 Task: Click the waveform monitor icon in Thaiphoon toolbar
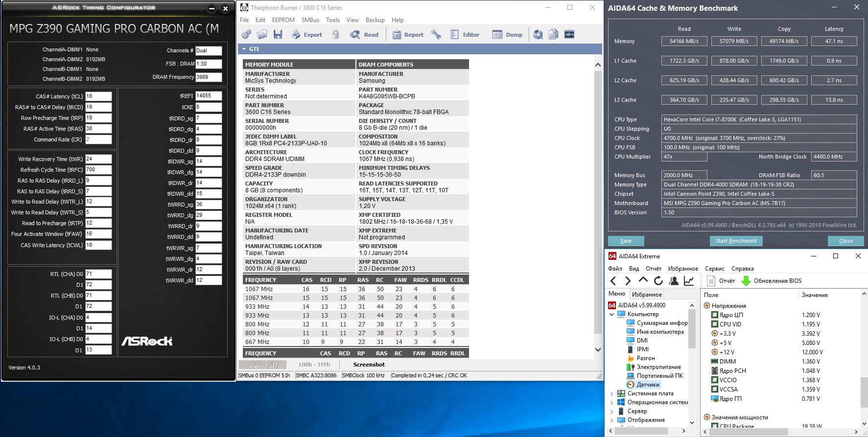pos(569,34)
